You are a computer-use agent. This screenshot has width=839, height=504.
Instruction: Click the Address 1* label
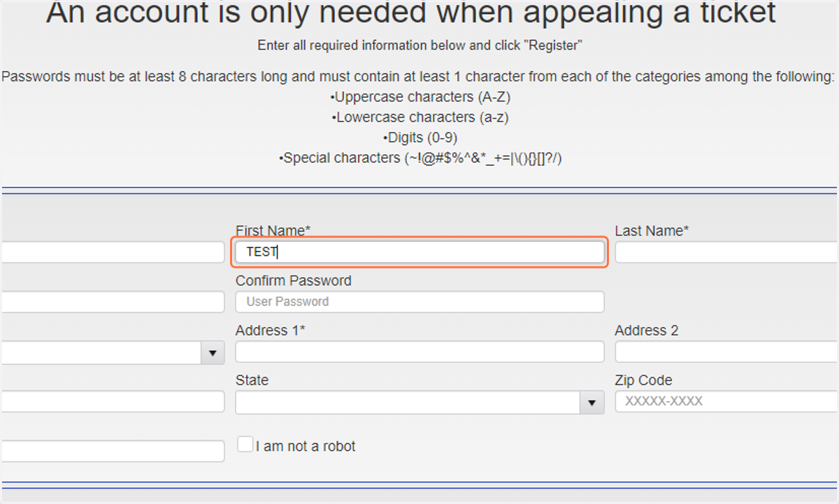click(x=271, y=331)
